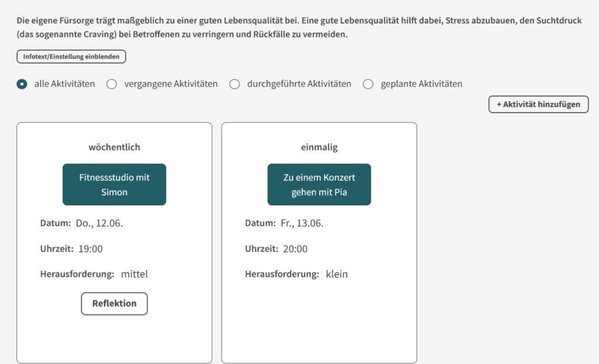Click the date 'Fr., 13.06.'
Screen dimensions: 599x364
click(x=302, y=223)
